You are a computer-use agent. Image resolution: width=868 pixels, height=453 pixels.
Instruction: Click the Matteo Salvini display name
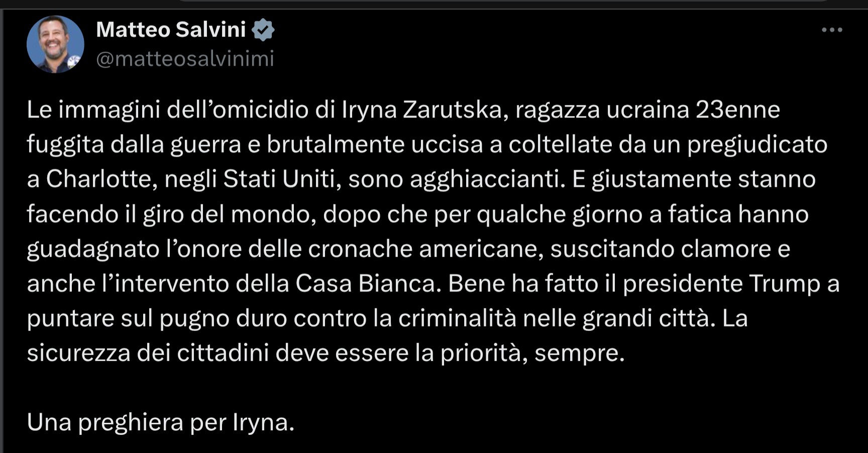click(x=171, y=30)
